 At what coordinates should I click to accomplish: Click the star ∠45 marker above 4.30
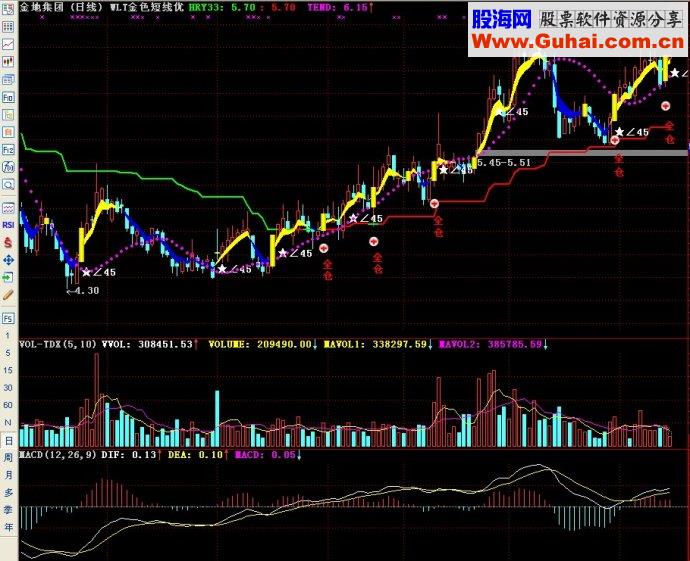[99, 272]
